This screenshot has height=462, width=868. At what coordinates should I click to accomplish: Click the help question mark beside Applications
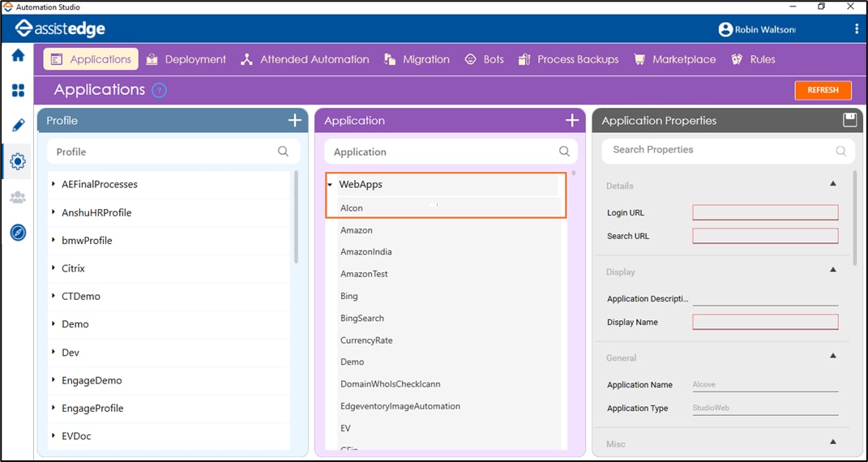pyautogui.click(x=160, y=90)
